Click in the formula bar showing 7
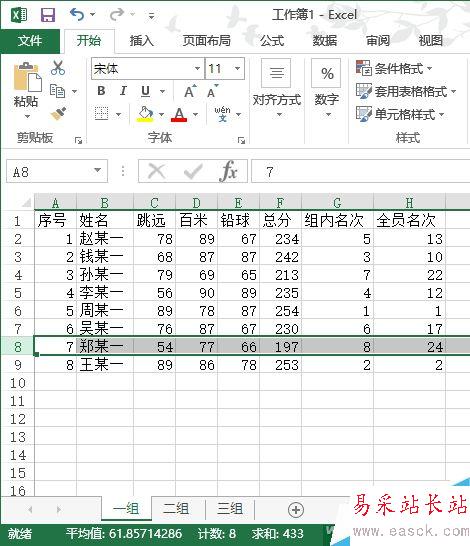470x546 pixels. pos(360,171)
